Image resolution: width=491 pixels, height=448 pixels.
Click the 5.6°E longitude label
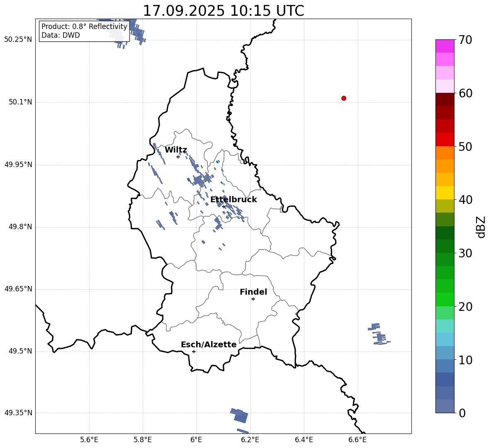(89, 440)
